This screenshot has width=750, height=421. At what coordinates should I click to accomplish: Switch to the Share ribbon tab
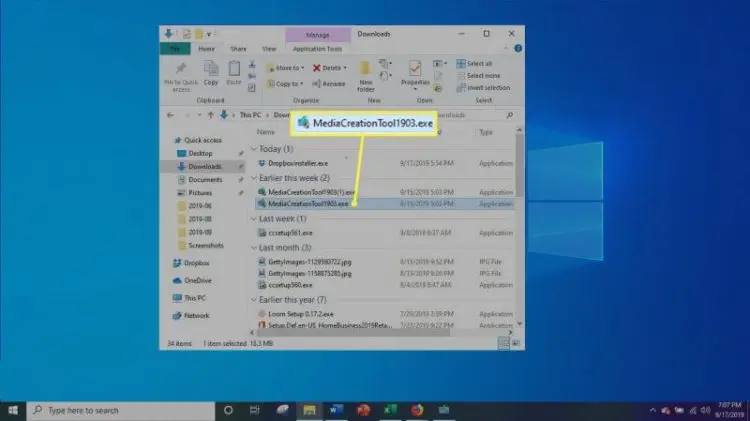238,48
